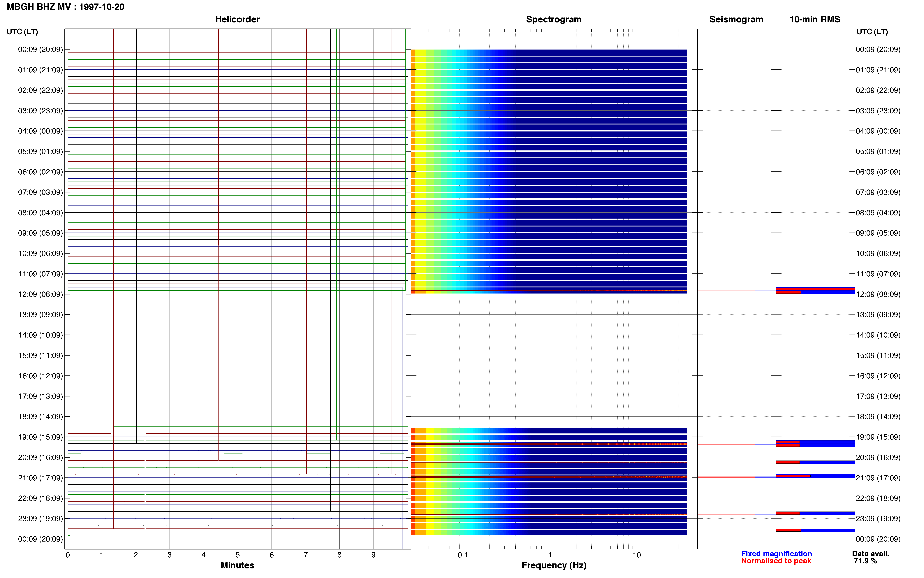Click minute tick label 2 on Helicorder axis
This screenshot has height=578, width=924.
(136, 555)
